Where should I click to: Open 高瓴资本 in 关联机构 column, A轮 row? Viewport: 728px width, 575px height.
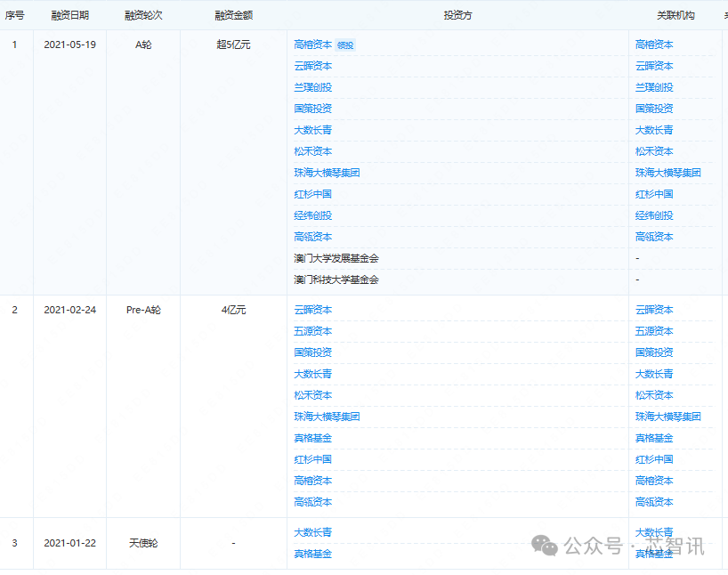[654, 237]
